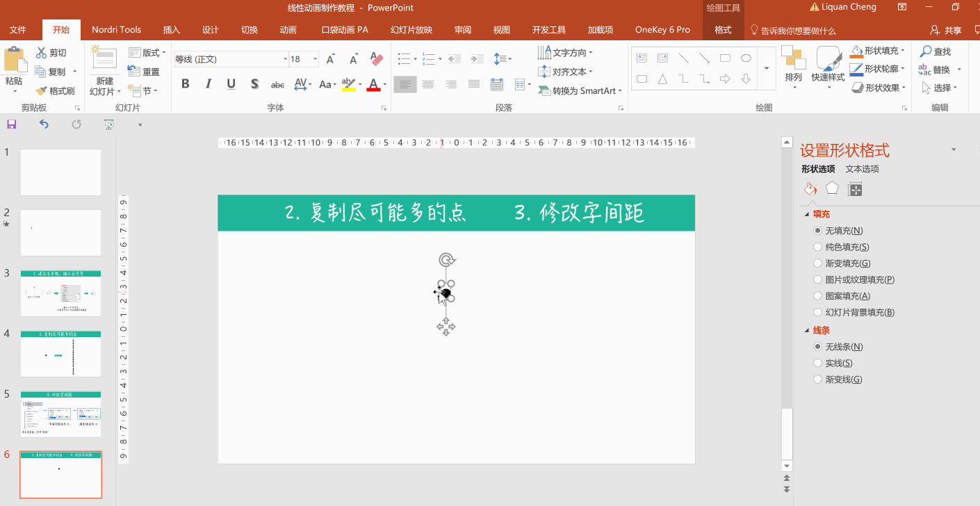Toggle Italic formatting
Image resolution: width=980 pixels, height=506 pixels.
tap(208, 84)
